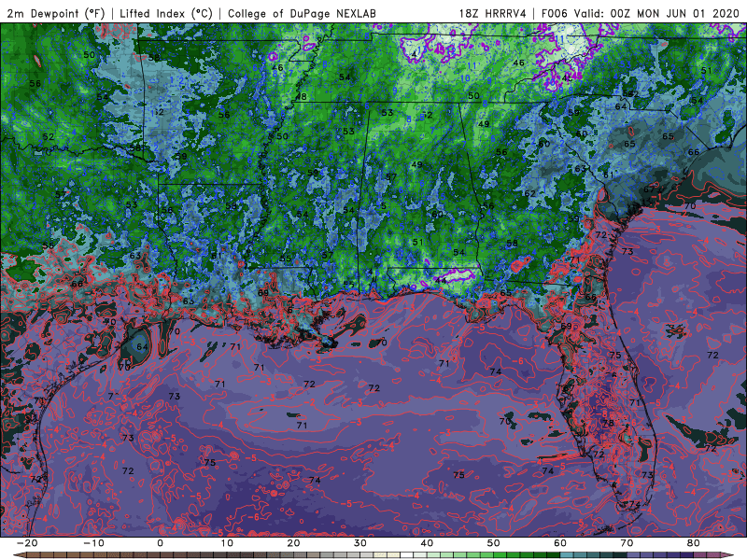Click the '18Z HRRRV4' model run label

pyautogui.click(x=492, y=14)
